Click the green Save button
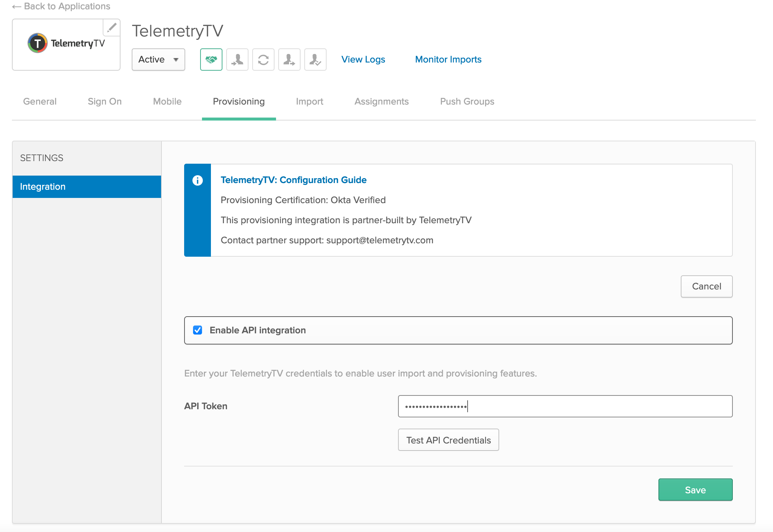Screen dimensions: 773x532 [x=695, y=490]
